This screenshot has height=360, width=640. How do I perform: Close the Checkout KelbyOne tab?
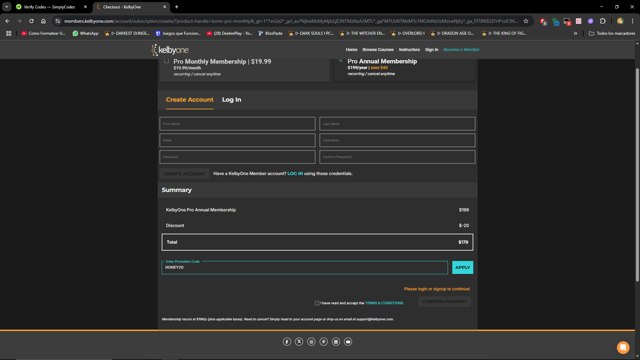164,7
